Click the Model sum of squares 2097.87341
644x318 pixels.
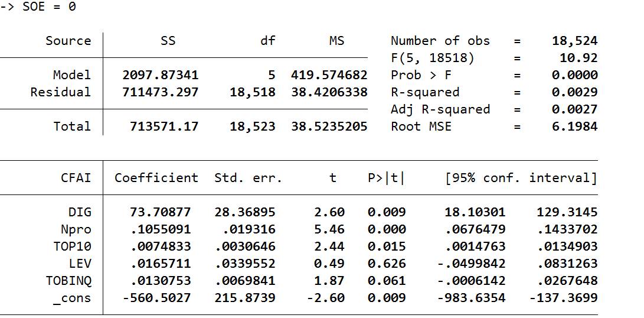161,75
